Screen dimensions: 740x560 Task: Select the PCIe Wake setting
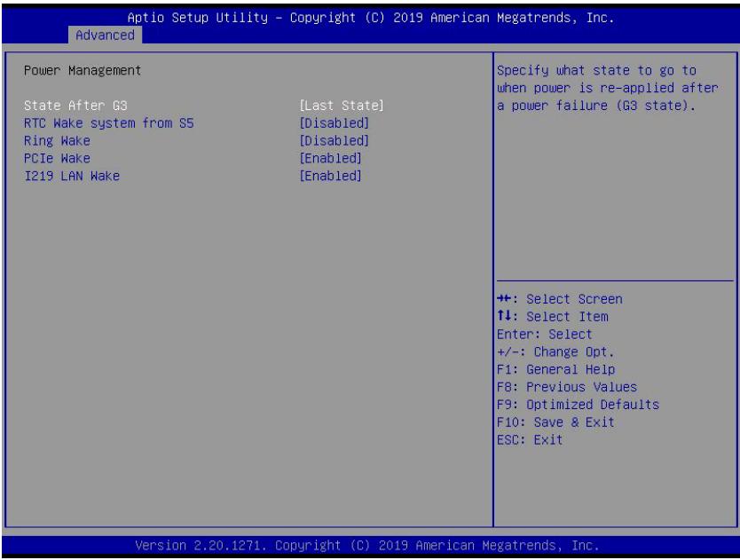point(57,158)
